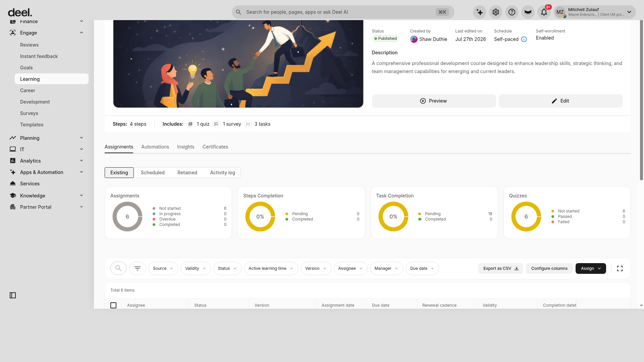Open Deel AI sparkle icon in header
The height and width of the screenshot is (362, 644).
tap(480, 12)
